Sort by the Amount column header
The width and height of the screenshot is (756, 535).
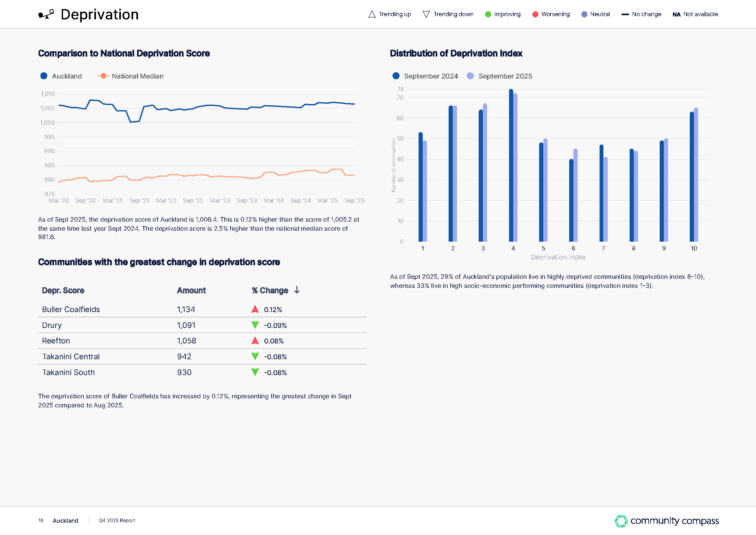pos(191,290)
